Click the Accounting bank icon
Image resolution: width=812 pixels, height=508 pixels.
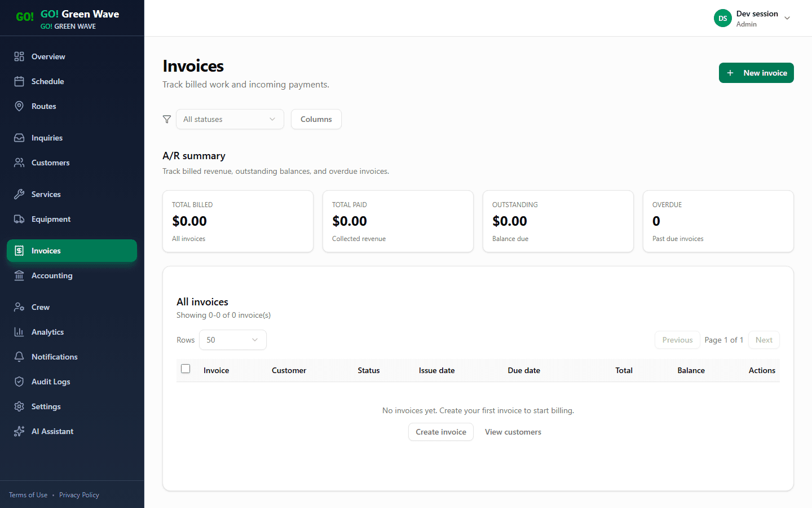tap(20, 275)
